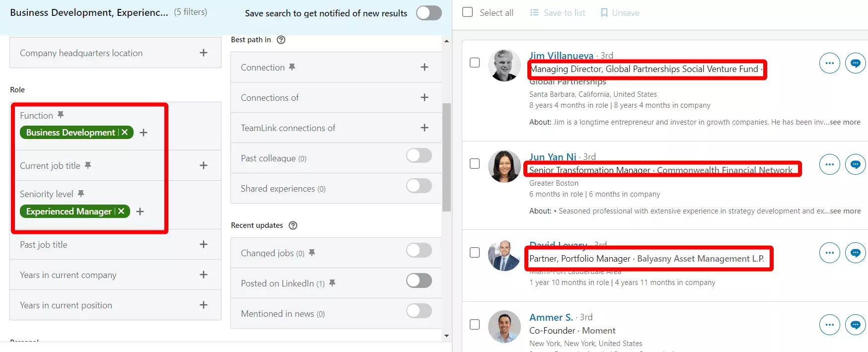Open Ammer S. profile link
The width and height of the screenshot is (868, 352).
(x=551, y=317)
